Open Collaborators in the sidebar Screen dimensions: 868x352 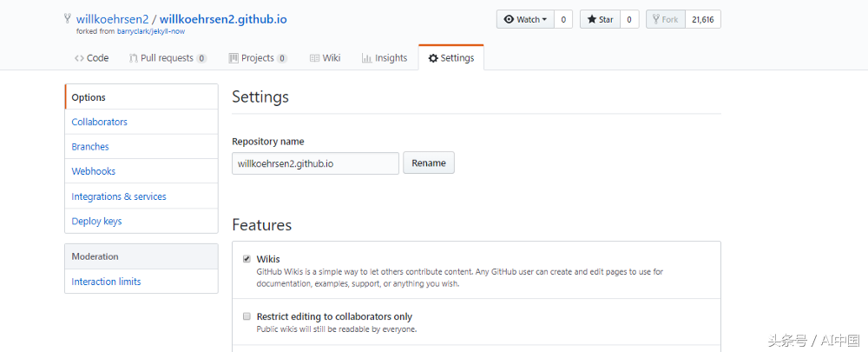100,123
